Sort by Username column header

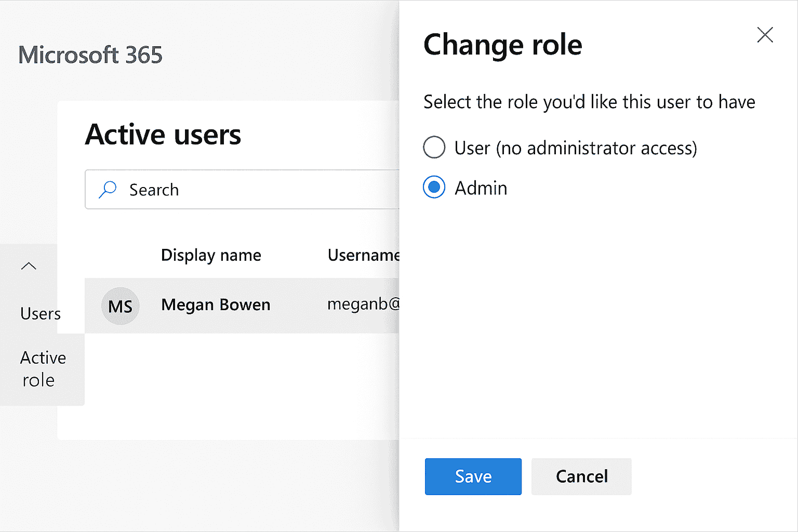pos(363,255)
